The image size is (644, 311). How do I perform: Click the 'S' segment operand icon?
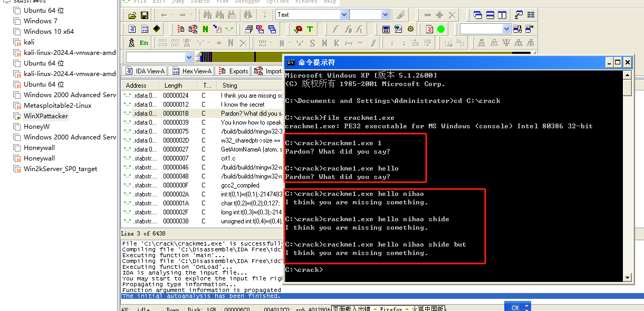click(x=312, y=43)
